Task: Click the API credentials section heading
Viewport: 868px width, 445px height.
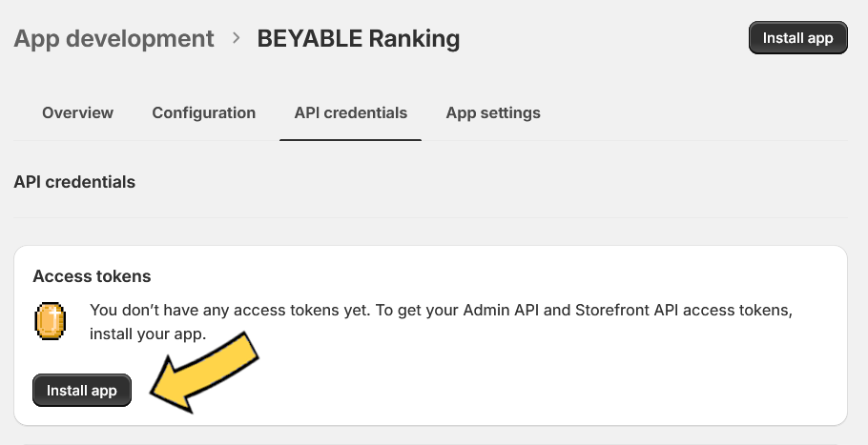Action: (74, 181)
